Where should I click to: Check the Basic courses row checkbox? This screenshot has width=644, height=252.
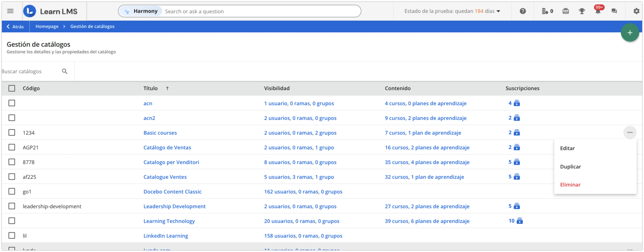pyautogui.click(x=12, y=132)
